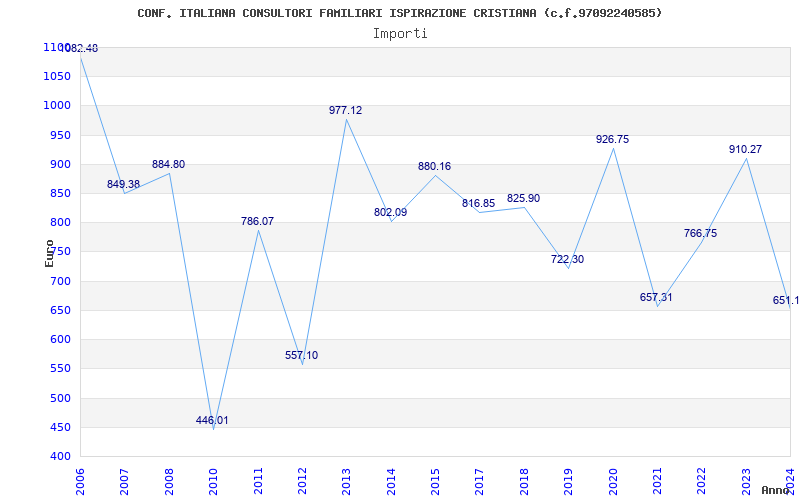Click the x-axis year 2018
This screenshot has width=800, height=500.
(524, 481)
